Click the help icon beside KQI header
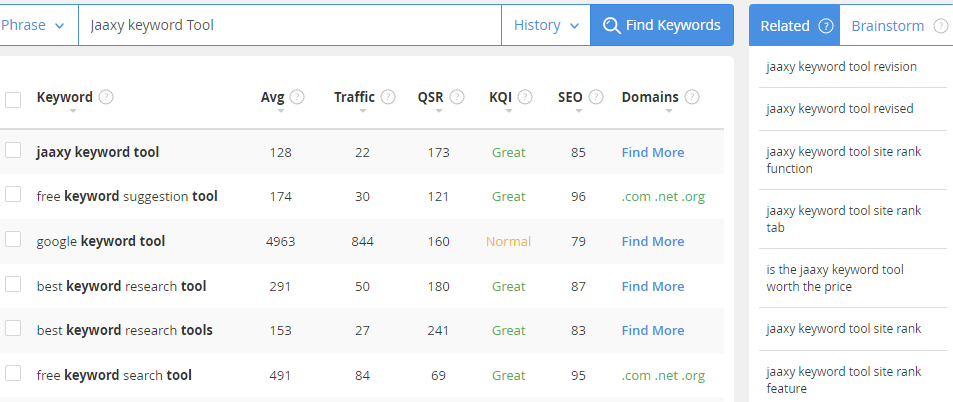 tap(525, 97)
